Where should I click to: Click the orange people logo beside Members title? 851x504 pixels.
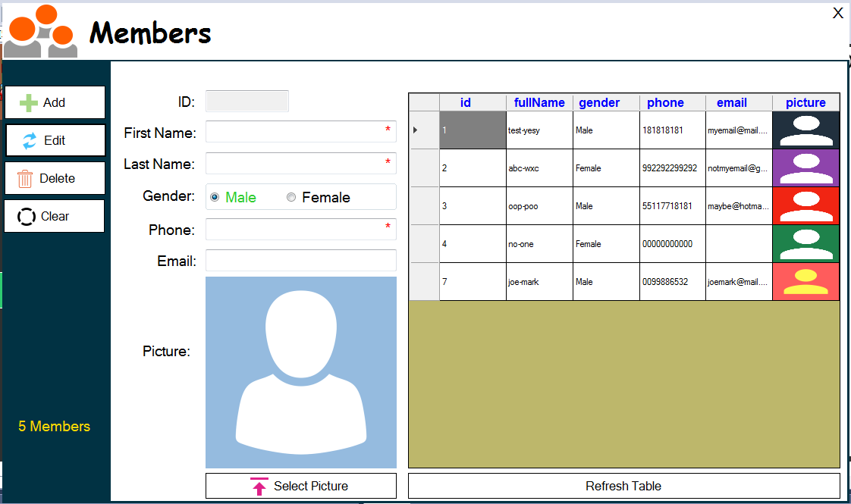[39, 30]
